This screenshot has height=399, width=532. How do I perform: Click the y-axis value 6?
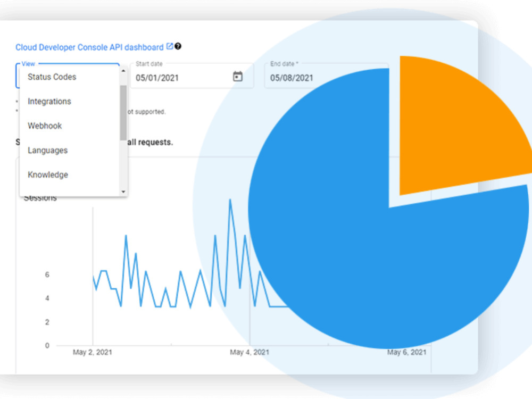click(x=47, y=275)
